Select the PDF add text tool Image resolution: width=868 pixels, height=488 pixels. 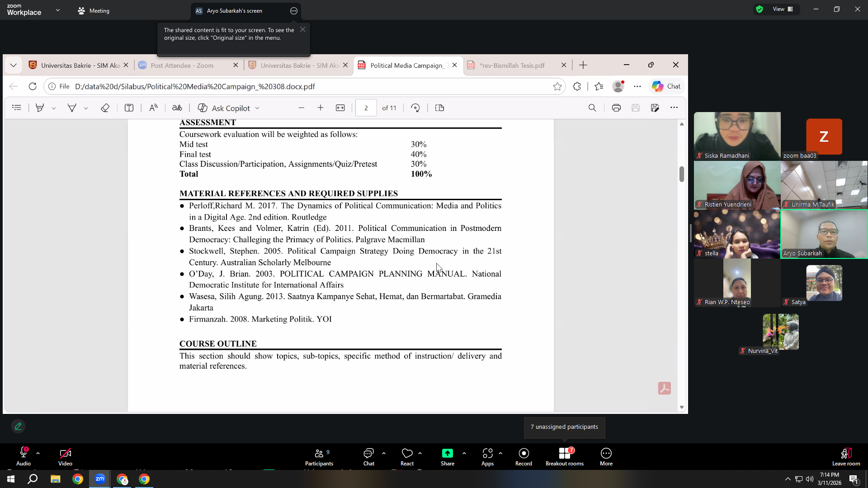point(129,108)
